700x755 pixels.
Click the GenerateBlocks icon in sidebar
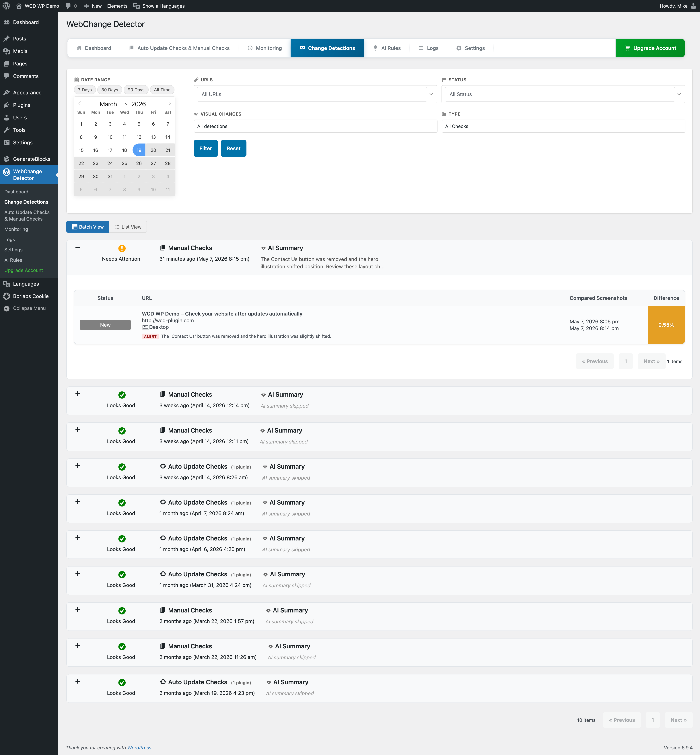[x=6, y=159]
